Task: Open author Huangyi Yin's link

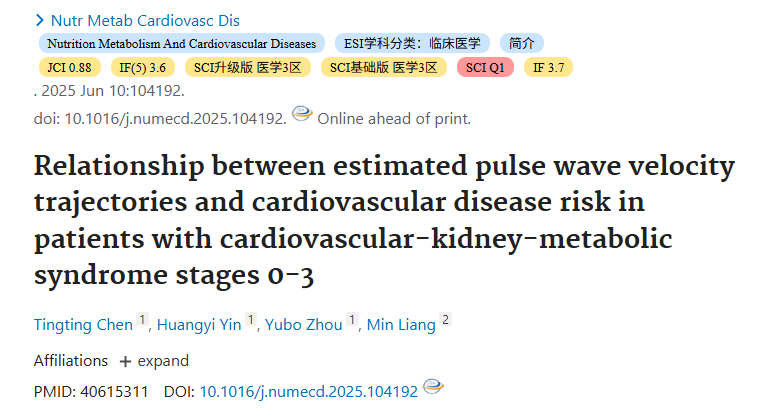Action: [199, 325]
